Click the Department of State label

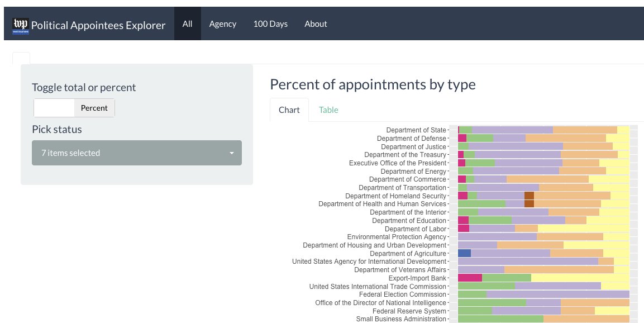[x=416, y=130]
